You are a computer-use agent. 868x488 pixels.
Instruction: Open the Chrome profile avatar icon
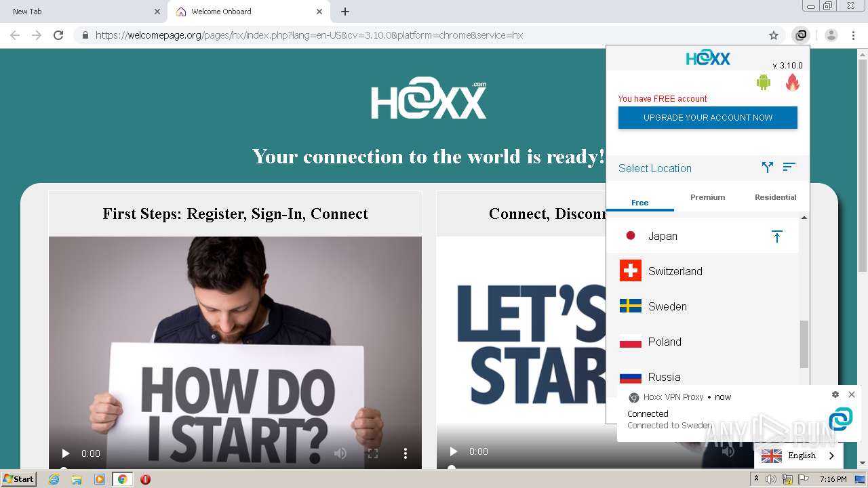pyautogui.click(x=831, y=35)
